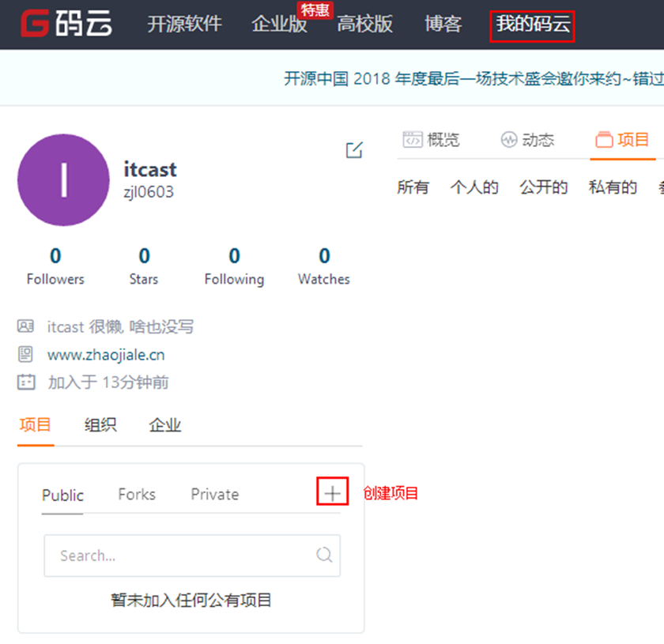
Task: Open the 开源软件 menu item
Action: tap(185, 24)
